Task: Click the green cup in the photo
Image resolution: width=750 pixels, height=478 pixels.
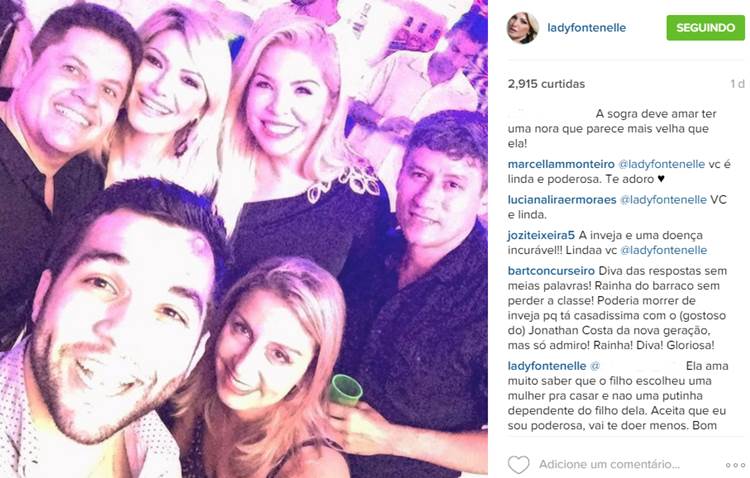Action: tap(344, 391)
